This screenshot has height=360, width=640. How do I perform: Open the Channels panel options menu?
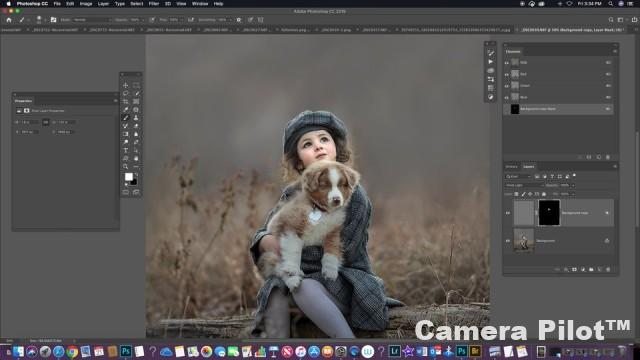point(614,51)
